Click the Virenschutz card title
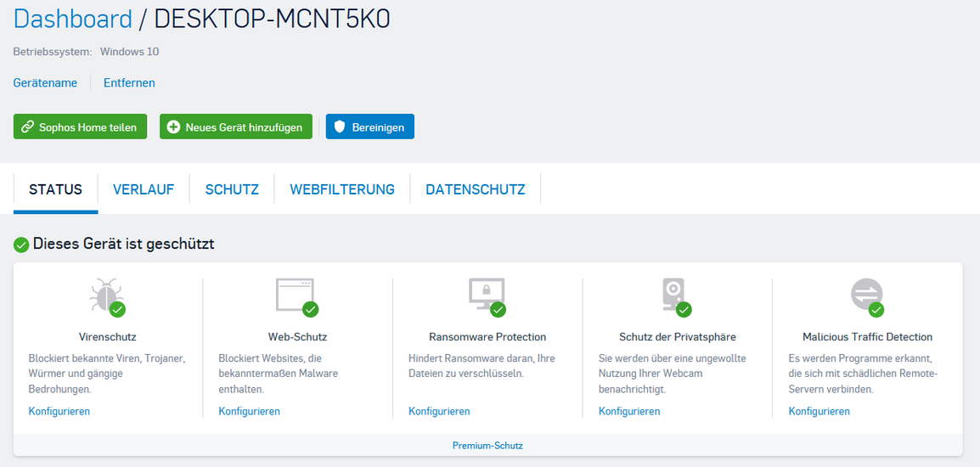Image resolution: width=980 pixels, height=467 pixels. pyautogui.click(x=108, y=337)
